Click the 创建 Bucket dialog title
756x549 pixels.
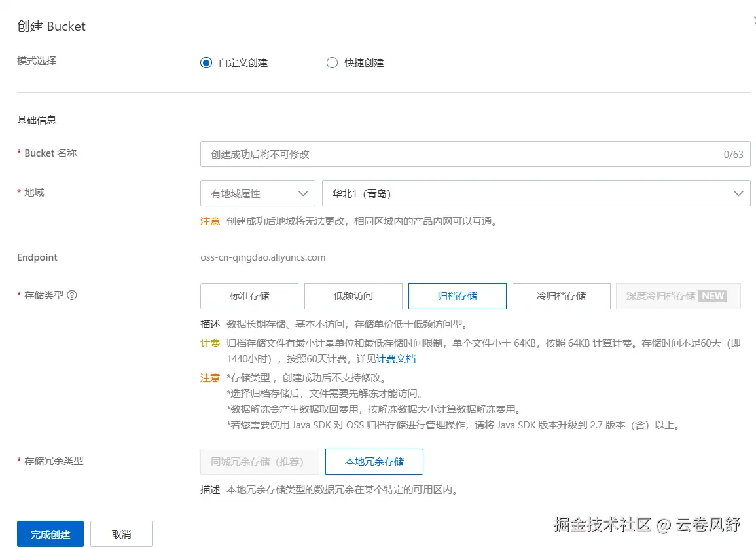(51, 26)
